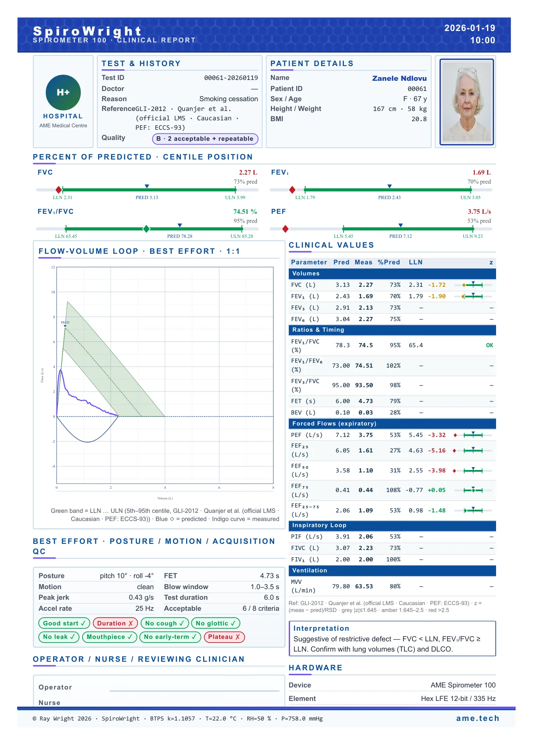Click the FEV1/FVC value 74.51 % heading
This screenshot has height=756, width=534.
245,212
